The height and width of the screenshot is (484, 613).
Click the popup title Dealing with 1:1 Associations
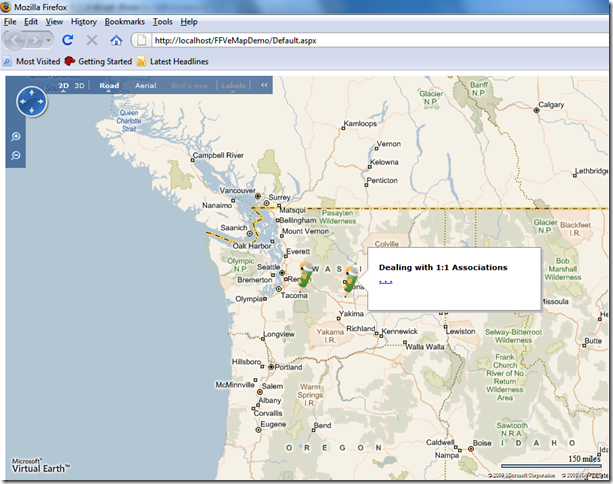(443, 267)
